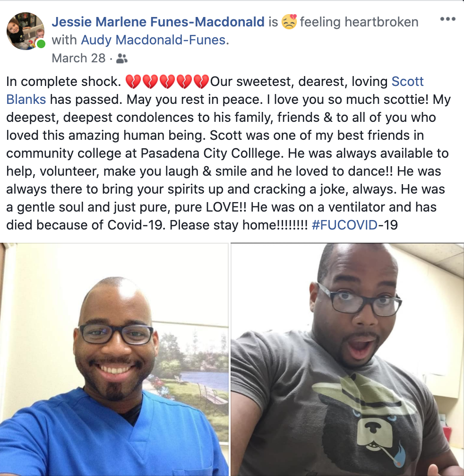Screen dimensions: 464x476
Task: Click the heartbroken feeling emoji
Action: (x=289, y=22)
